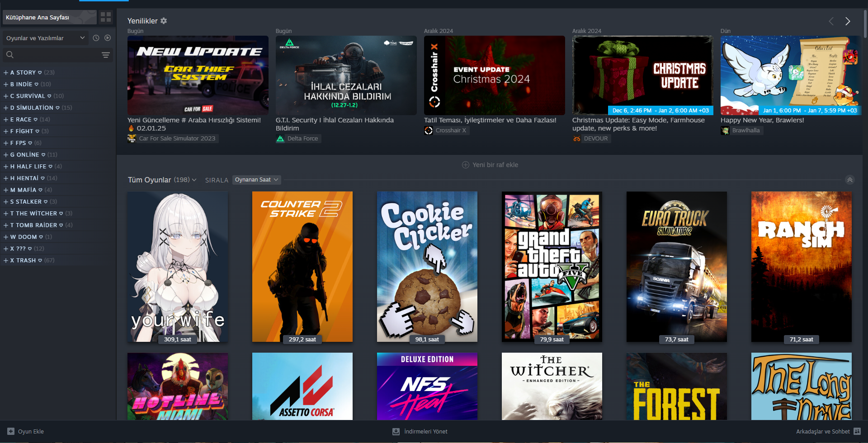
Task: Expand the C SURVIVAL collection
Action: pos(6,96)
